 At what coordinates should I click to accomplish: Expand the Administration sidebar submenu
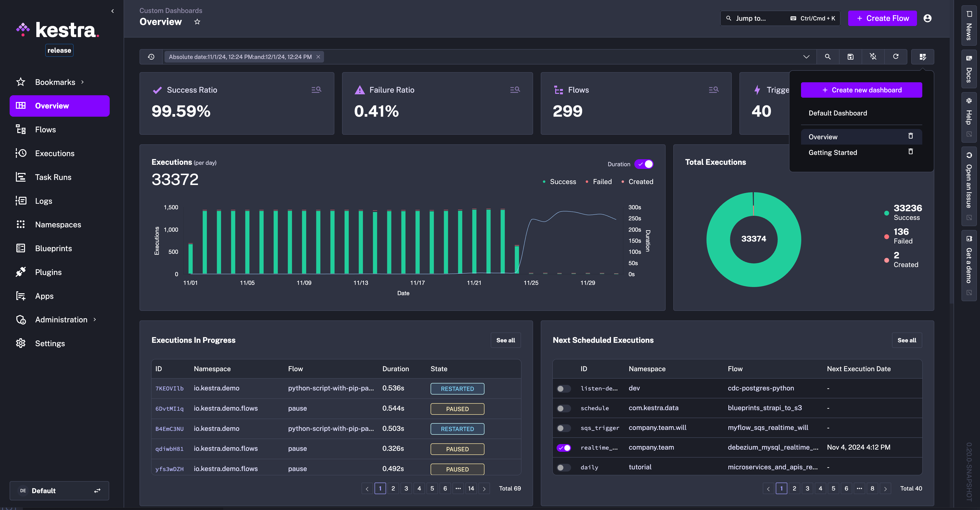94,319
